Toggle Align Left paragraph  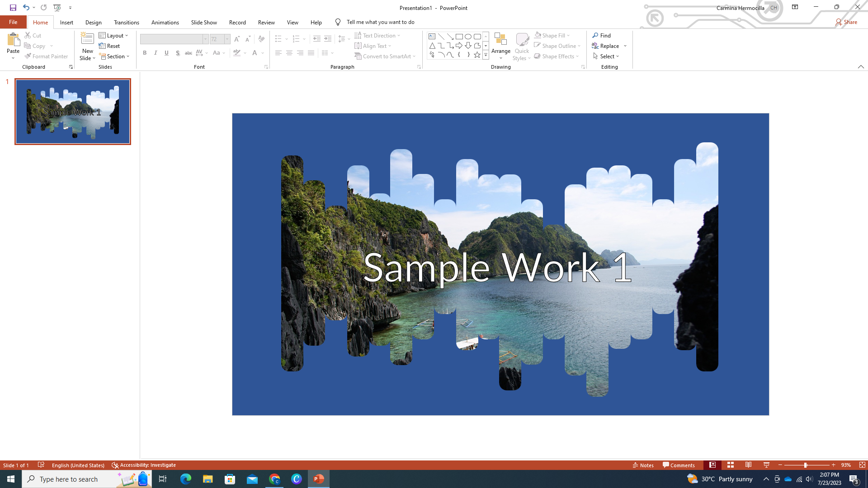(278, 53)
